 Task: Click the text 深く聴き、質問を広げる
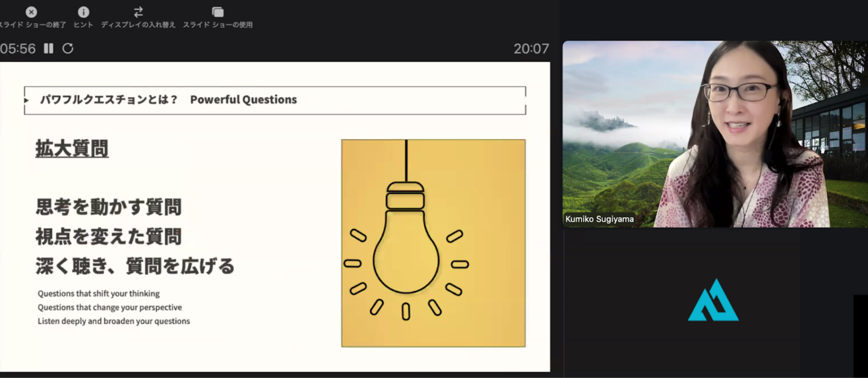(x=135, y=266)
